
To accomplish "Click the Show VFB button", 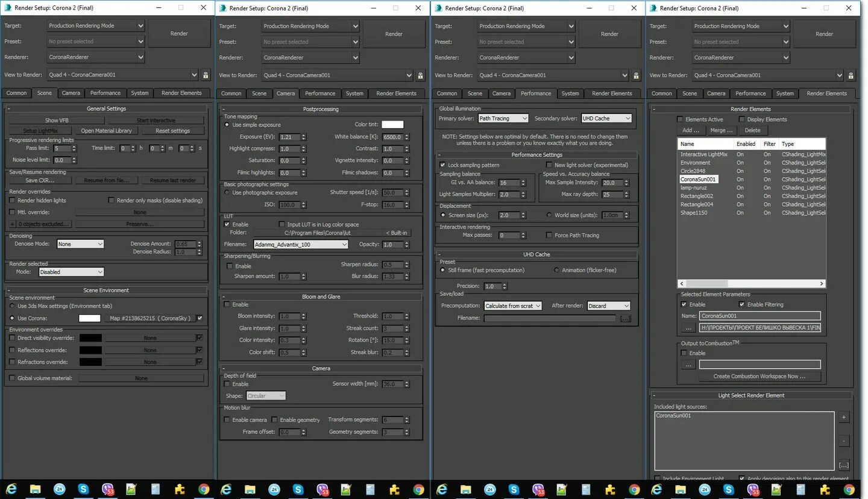I will [x=57, y=121].
